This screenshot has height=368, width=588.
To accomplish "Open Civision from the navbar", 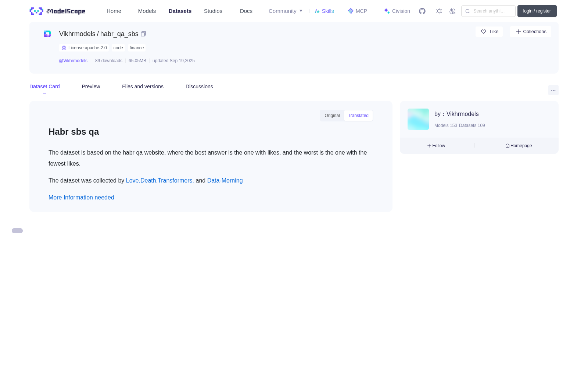I will (397, 11).
